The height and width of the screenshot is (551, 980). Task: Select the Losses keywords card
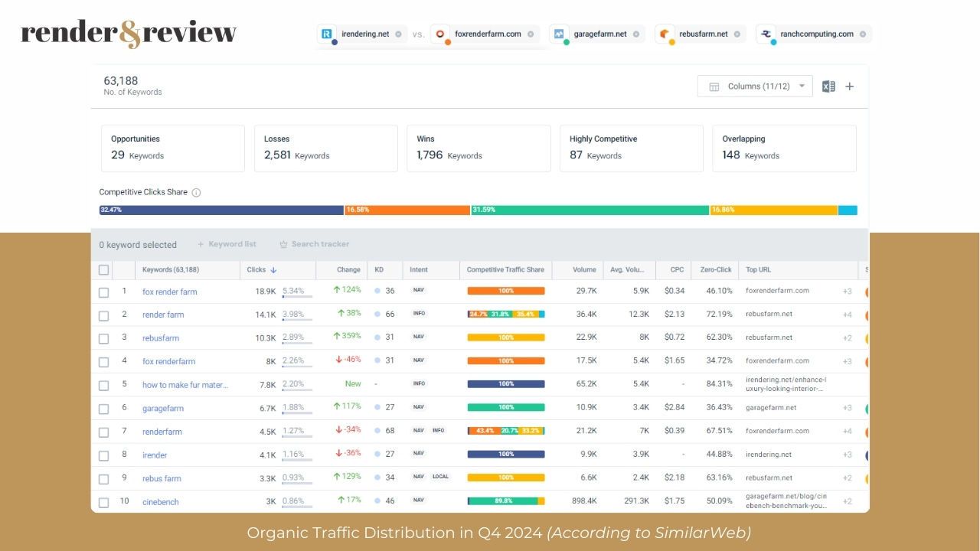point(326,148)
